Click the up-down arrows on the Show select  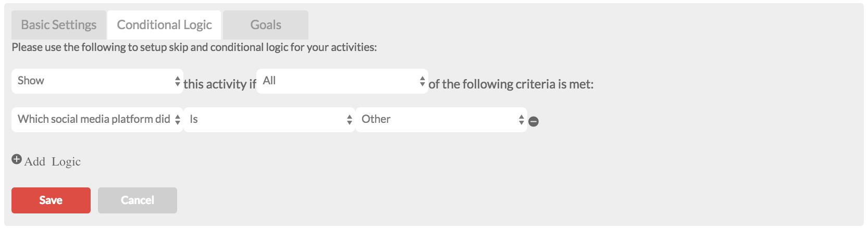[x=177, y=81]
